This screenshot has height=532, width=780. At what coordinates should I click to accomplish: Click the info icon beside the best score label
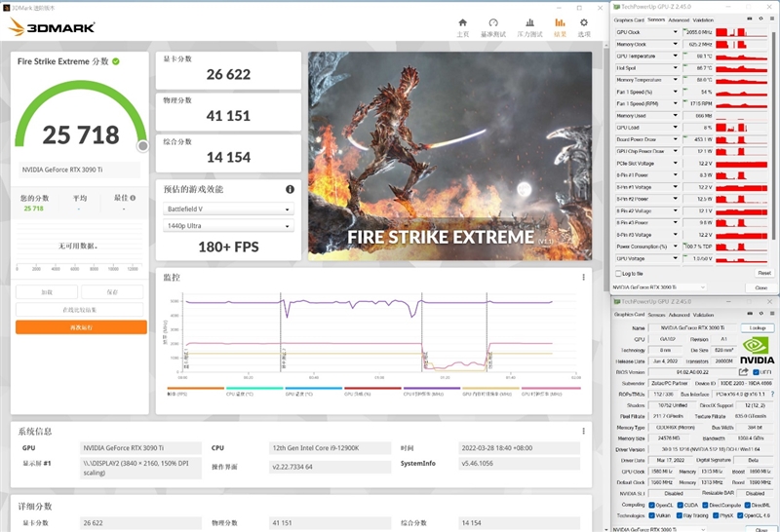pos(133,198)
